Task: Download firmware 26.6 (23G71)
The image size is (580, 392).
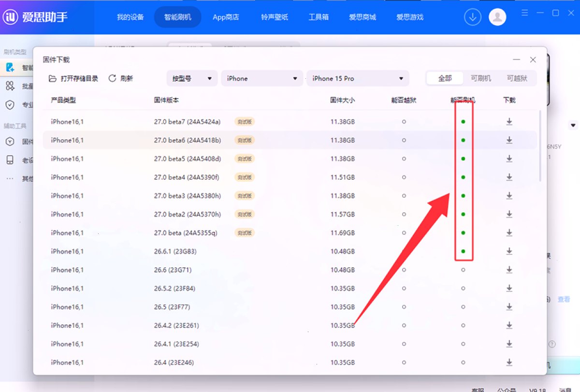Action: (x=509, y=270)
